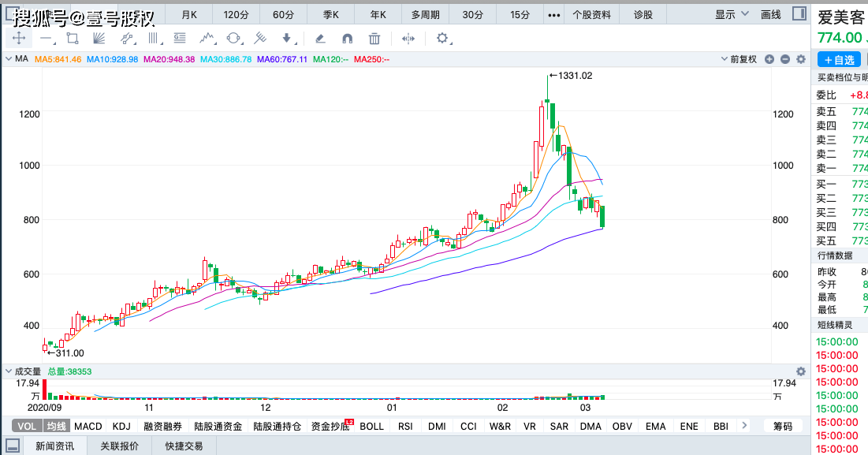Open 关联报价 related quotes tab

click(x=120, y=446)
